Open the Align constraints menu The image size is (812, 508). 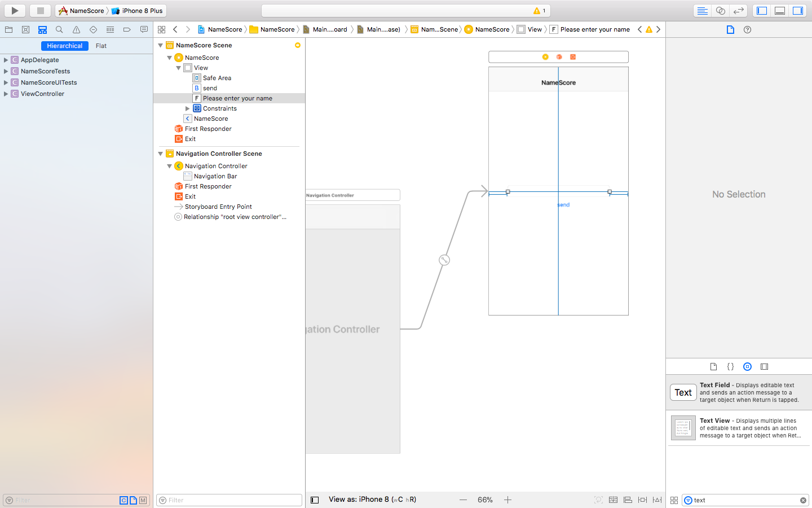(628, 500)
